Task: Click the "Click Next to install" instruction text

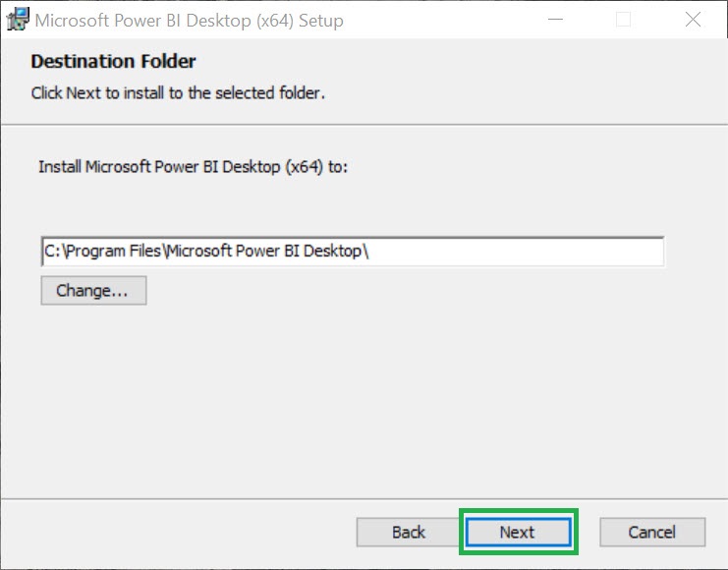Action: click(x=178, y=93)
